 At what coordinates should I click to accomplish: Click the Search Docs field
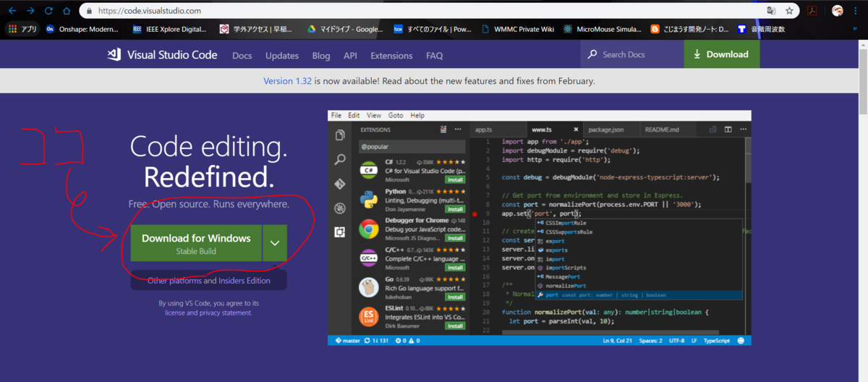[632, 54]
